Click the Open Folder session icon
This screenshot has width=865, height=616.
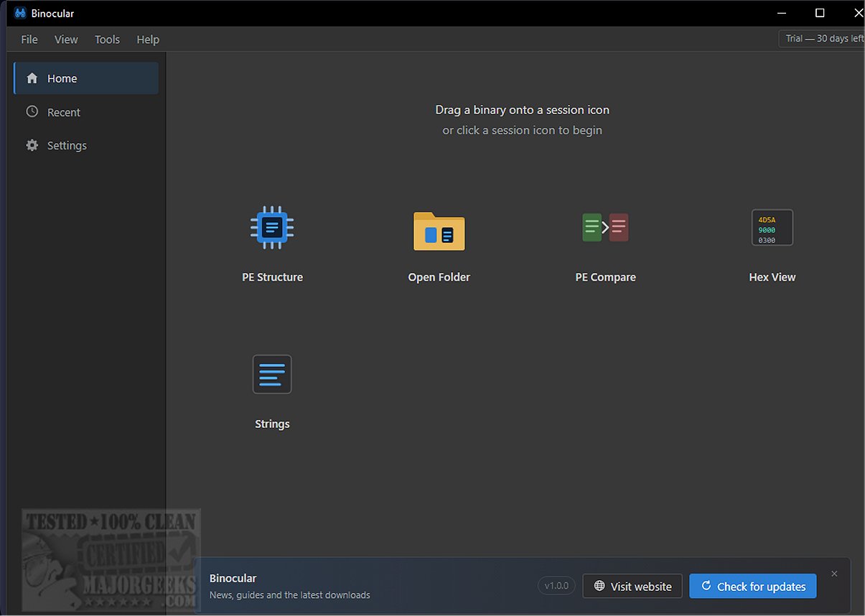[439, 230]
